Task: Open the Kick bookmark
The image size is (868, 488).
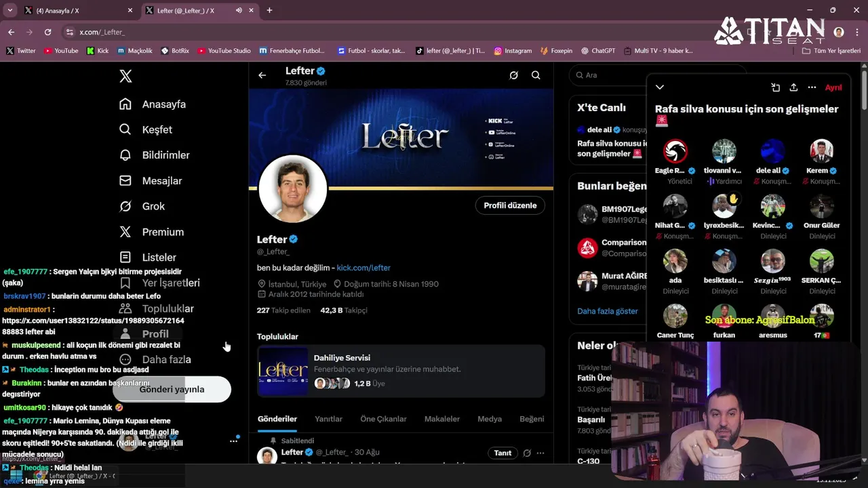Action: 98,51
